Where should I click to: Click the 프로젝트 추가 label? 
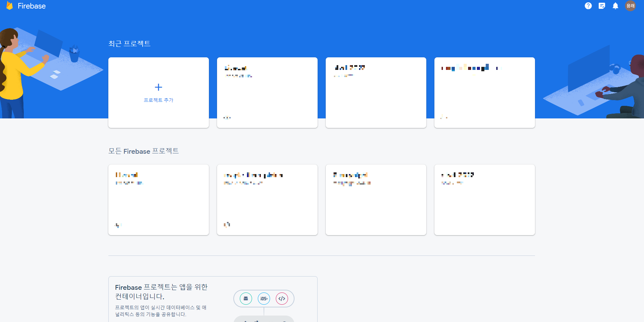pos(159,100)
